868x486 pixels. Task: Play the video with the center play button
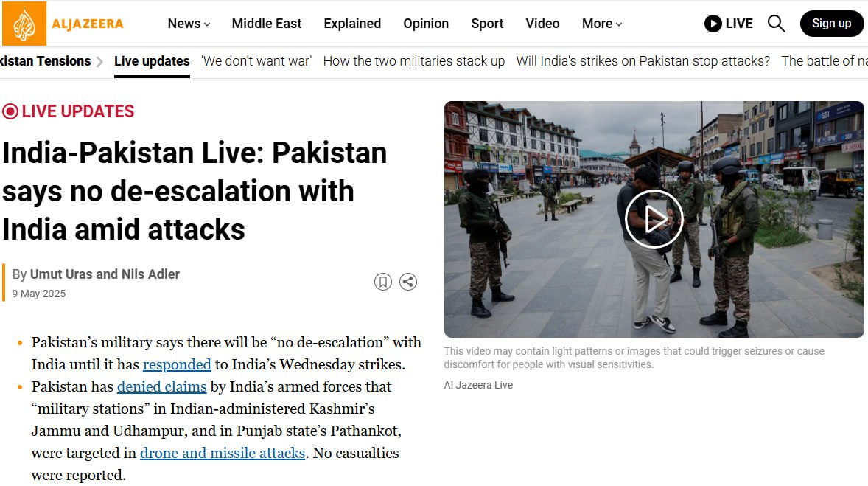click(x=654, y=219)
